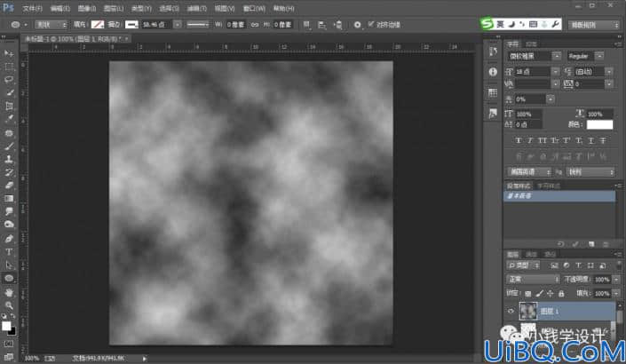The image size is (626, 364).
Task: Select the Path Selection tool
Action: 9,265
